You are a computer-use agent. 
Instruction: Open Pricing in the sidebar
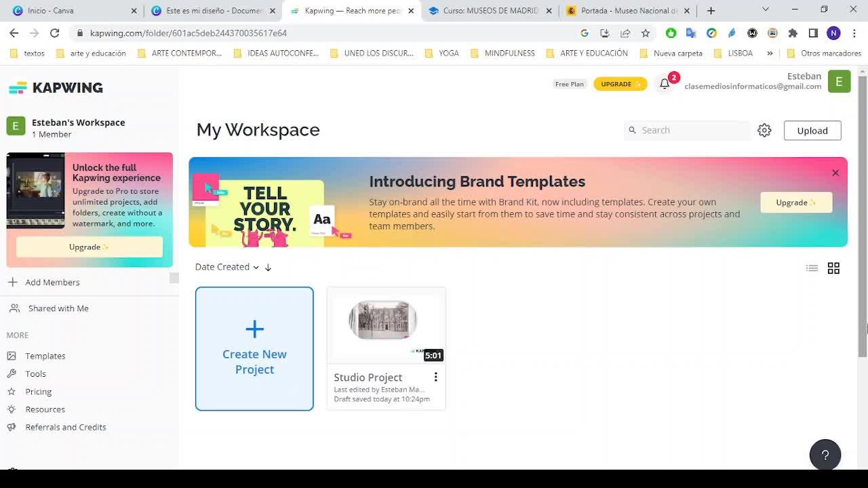[x=39, y=392]
